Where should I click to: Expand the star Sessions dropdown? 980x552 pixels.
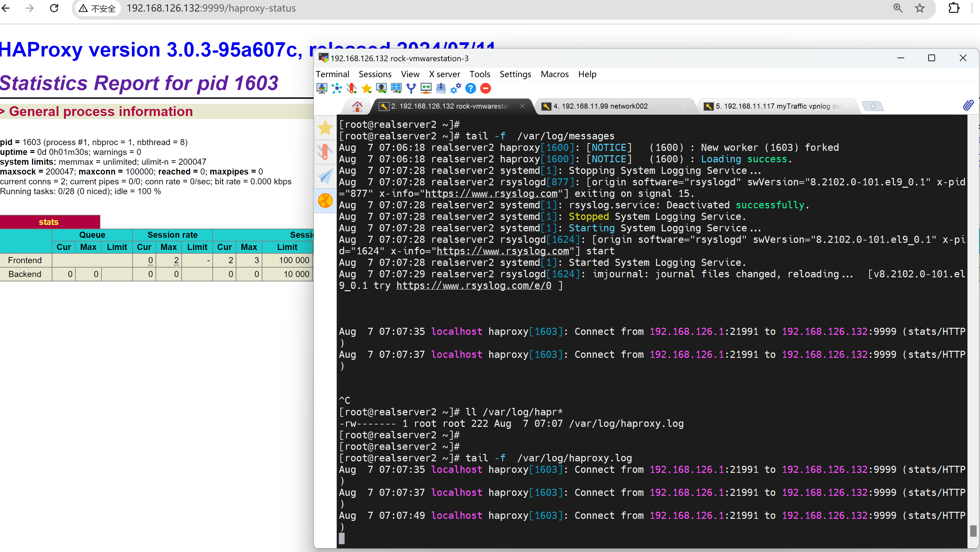(x=366, y=89)
